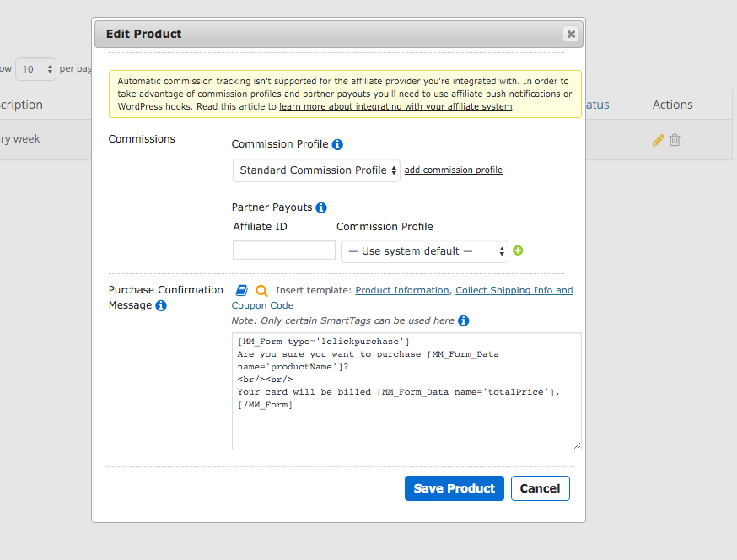Click the orange magnifier preview icon
This screenshot has height=560, width=737.
[261, 291]
